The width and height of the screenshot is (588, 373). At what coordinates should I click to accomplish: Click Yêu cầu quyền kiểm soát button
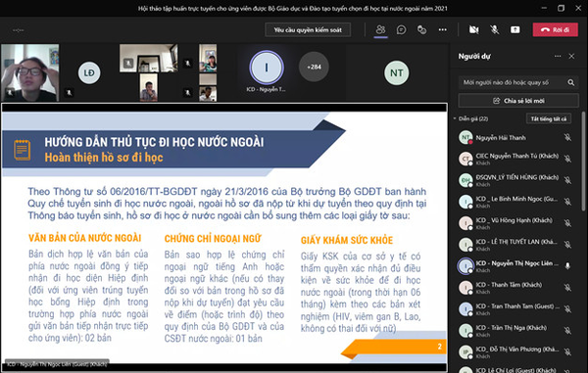(308, 29)
